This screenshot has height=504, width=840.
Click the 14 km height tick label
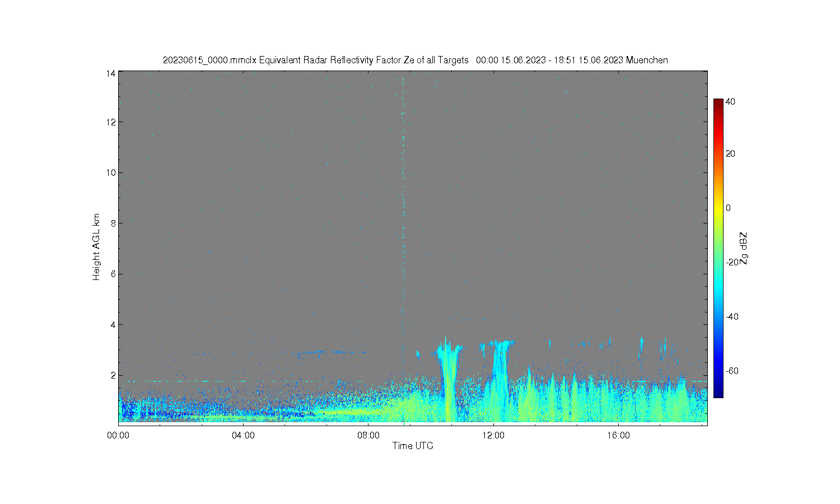[x=111, y=73]
